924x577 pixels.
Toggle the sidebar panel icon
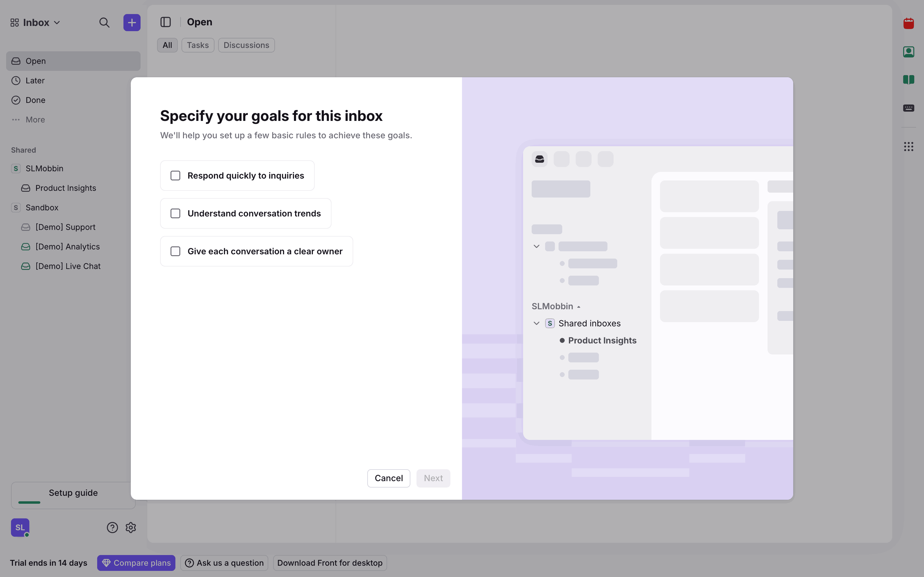(165, 22)
